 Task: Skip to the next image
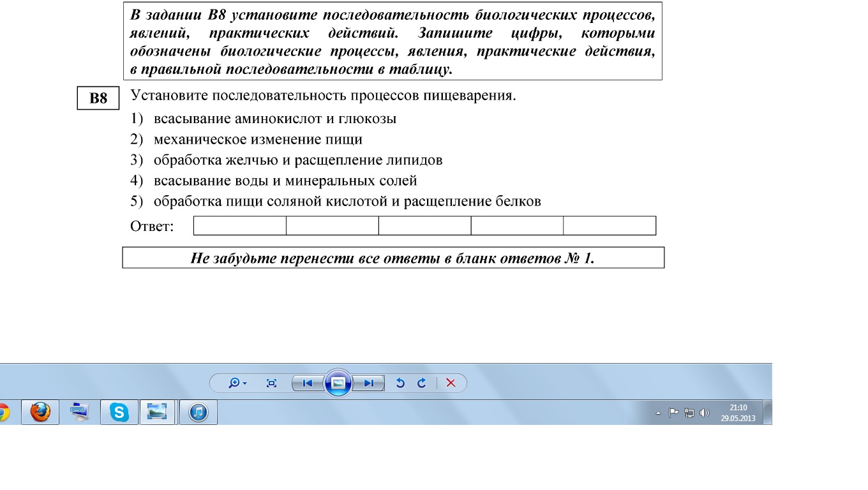(x=369, y=383)
